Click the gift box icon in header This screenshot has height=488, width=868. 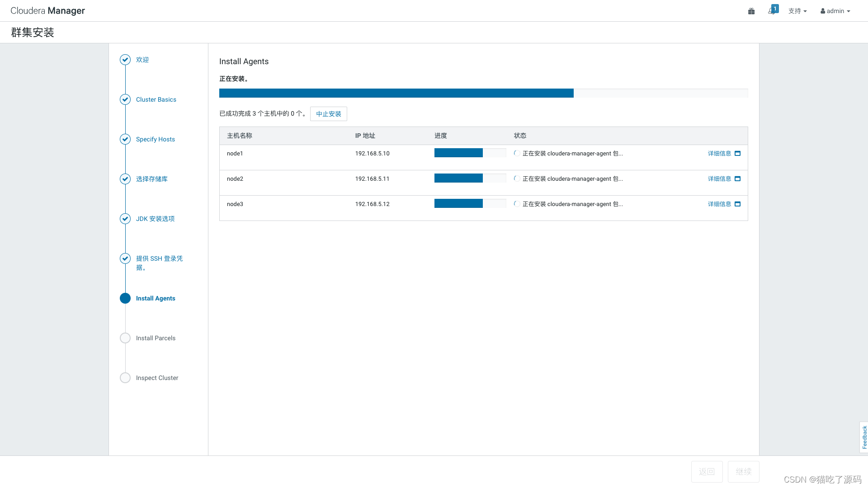click(751, 11)
